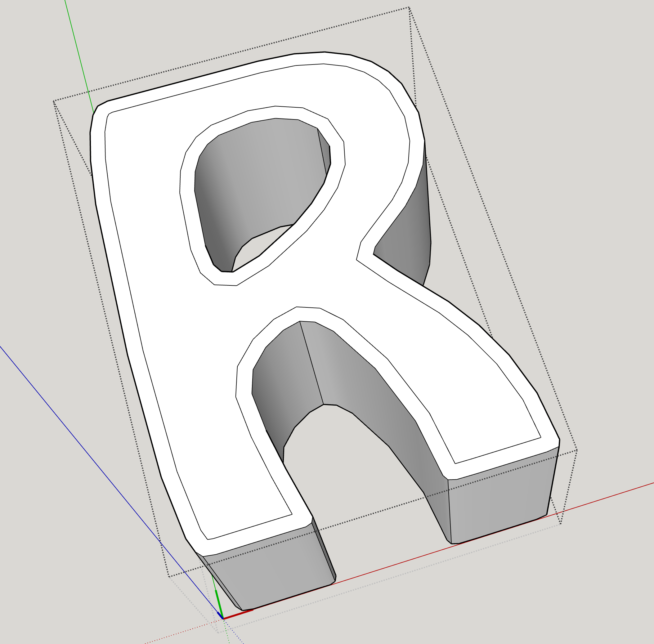Click the axes origin point

click(x=223, y=619)
